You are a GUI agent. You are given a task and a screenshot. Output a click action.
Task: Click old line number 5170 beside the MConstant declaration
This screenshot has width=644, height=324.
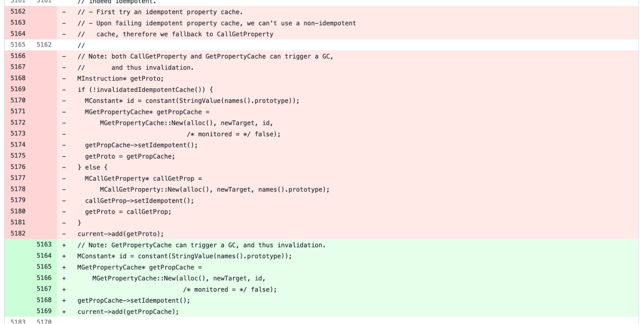click(18, 100)
